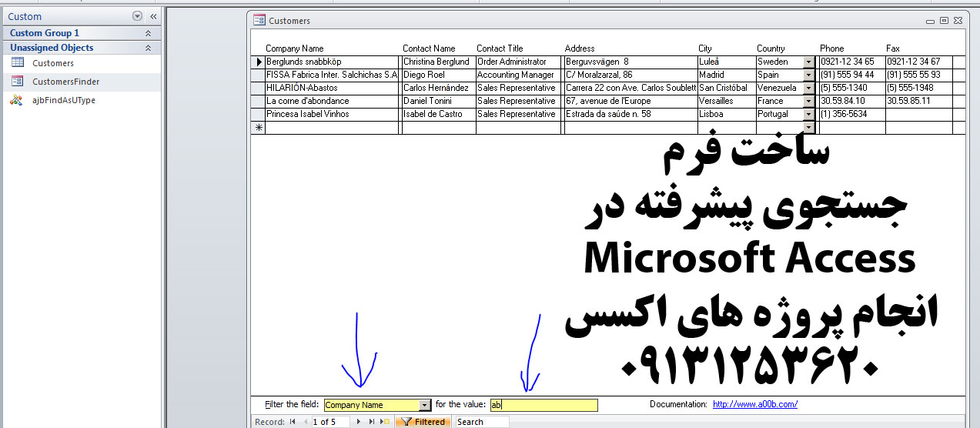
Task: Open navigation pane Custom category menu
Action: [x=137, y=16]
